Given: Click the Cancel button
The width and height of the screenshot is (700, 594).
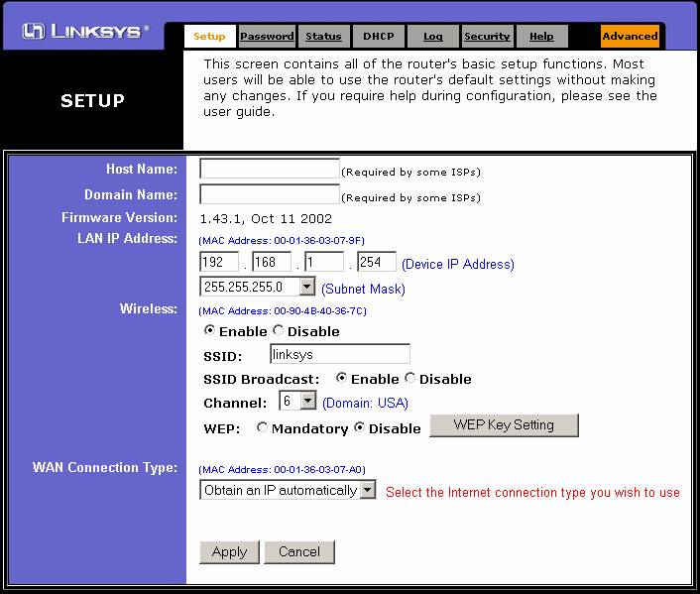Looking at the screenshot, I should coord(299,552).
